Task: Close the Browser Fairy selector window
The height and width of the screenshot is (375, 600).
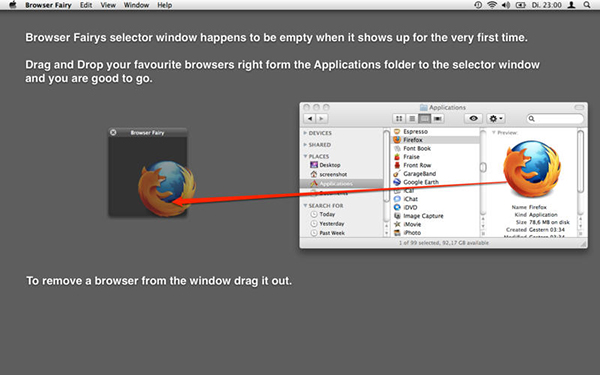Action: [113, 132]
